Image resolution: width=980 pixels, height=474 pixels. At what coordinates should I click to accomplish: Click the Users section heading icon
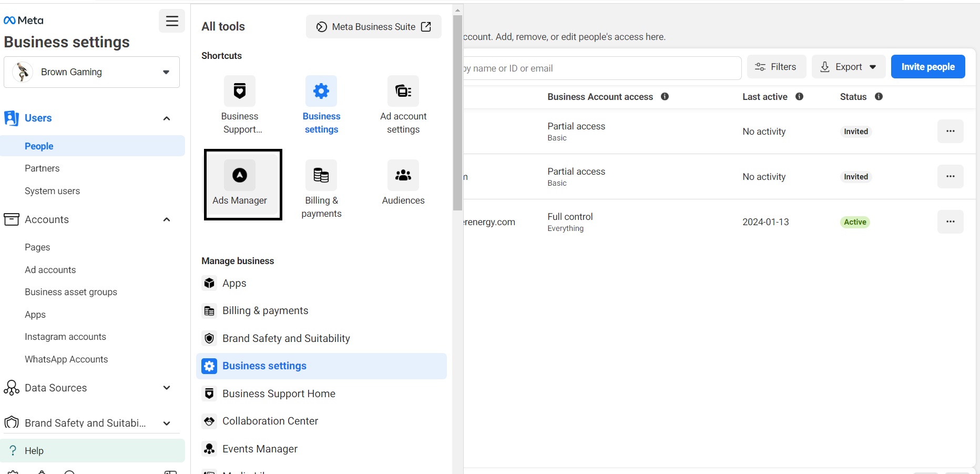coord(12,118)
